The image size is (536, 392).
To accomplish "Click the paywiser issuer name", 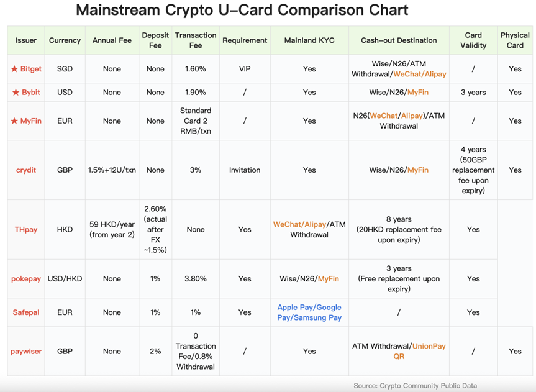I will coord(26,352).
